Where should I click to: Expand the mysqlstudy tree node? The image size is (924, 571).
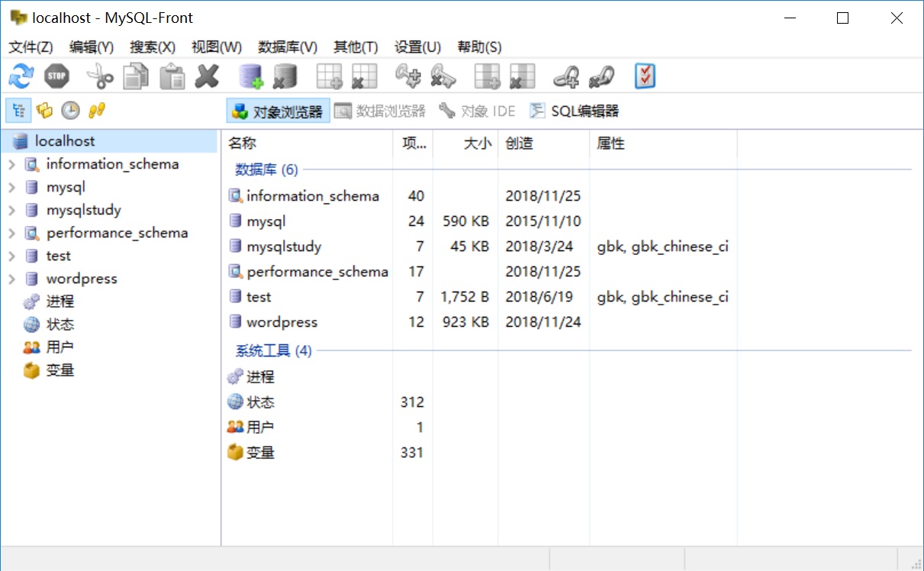[x=11, y=210]
